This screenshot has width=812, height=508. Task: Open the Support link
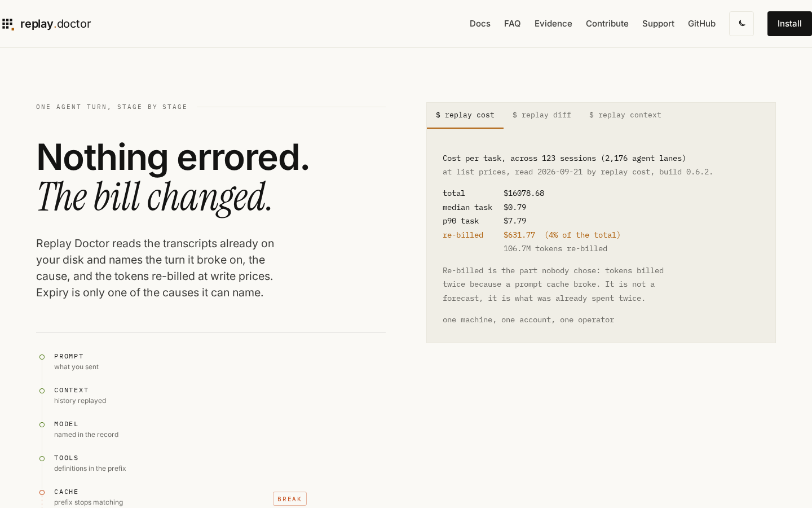coord(658,24)
